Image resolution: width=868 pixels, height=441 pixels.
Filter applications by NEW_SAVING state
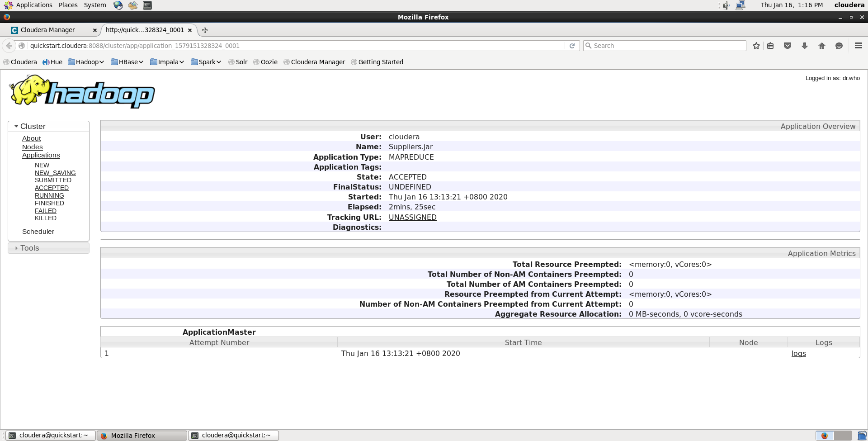pyautogui.click(x=55, y=173)
